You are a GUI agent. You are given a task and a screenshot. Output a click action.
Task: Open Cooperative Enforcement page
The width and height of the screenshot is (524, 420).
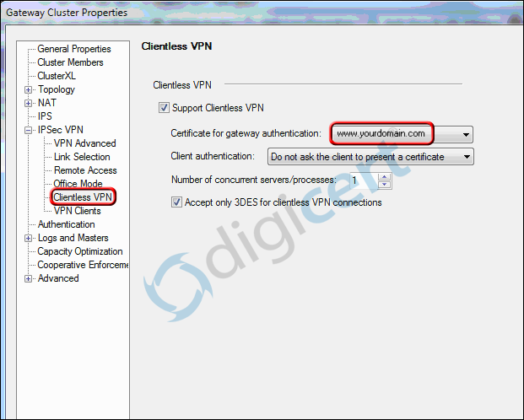(83, 265)
